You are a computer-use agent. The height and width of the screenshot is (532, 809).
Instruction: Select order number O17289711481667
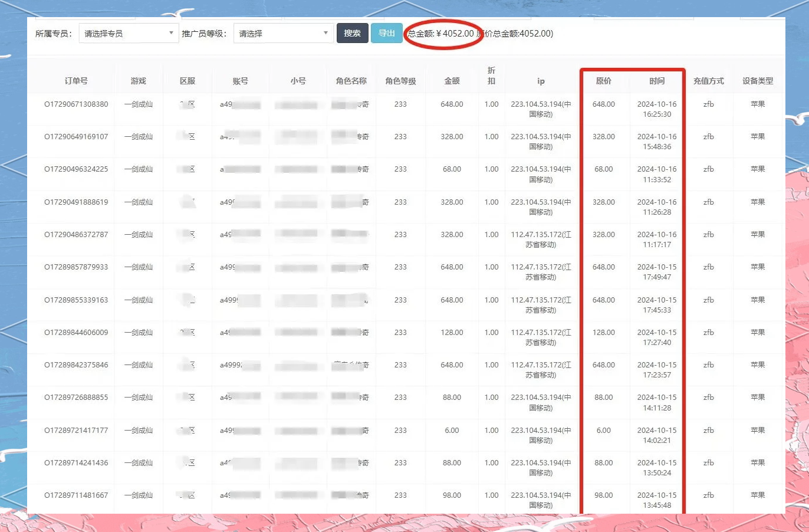[76, 495]
